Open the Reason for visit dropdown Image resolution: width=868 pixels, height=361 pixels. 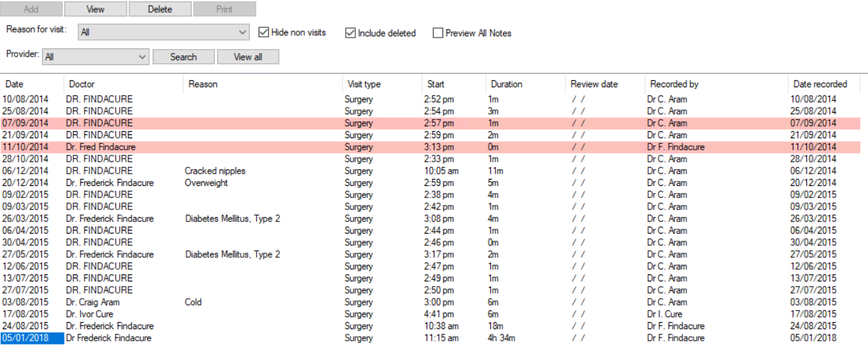(x=164, y=32)
